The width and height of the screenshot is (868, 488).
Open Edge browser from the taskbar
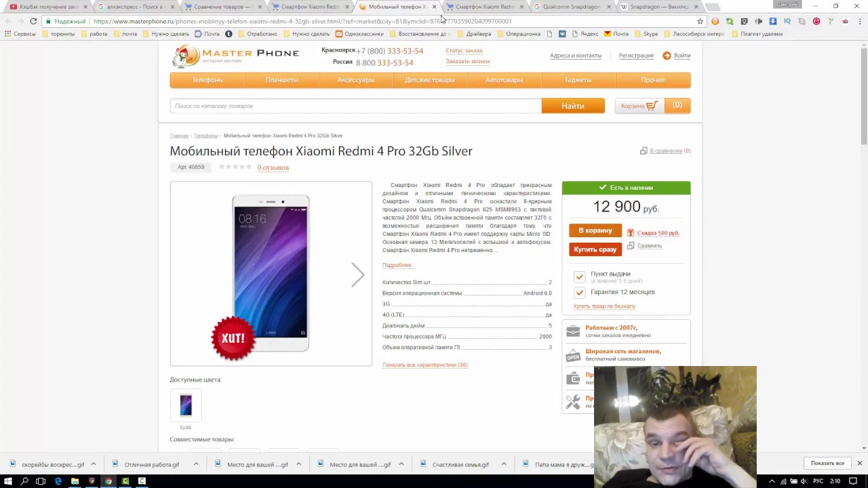[x=58, y=481]
